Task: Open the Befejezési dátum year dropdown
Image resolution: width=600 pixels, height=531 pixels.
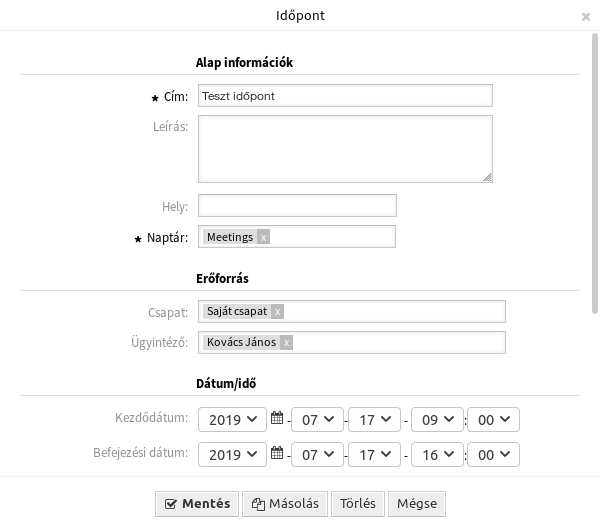Action: [x=232, y=454]
